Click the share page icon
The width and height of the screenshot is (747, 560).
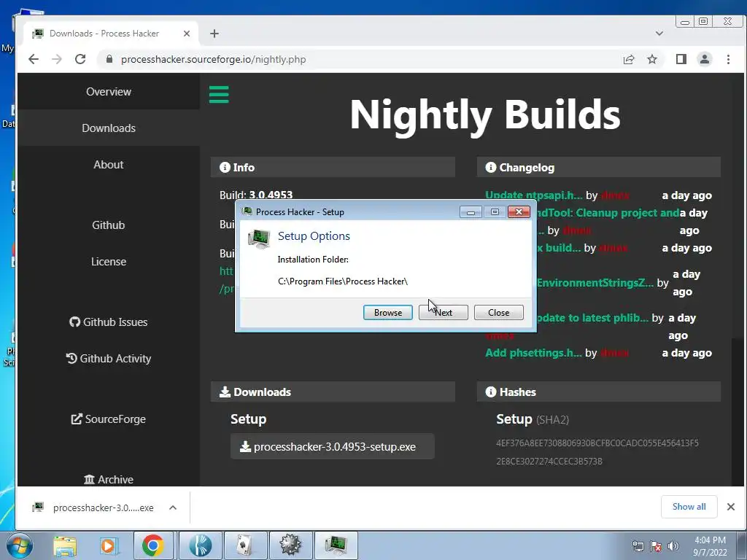click(x=629, y=59)
